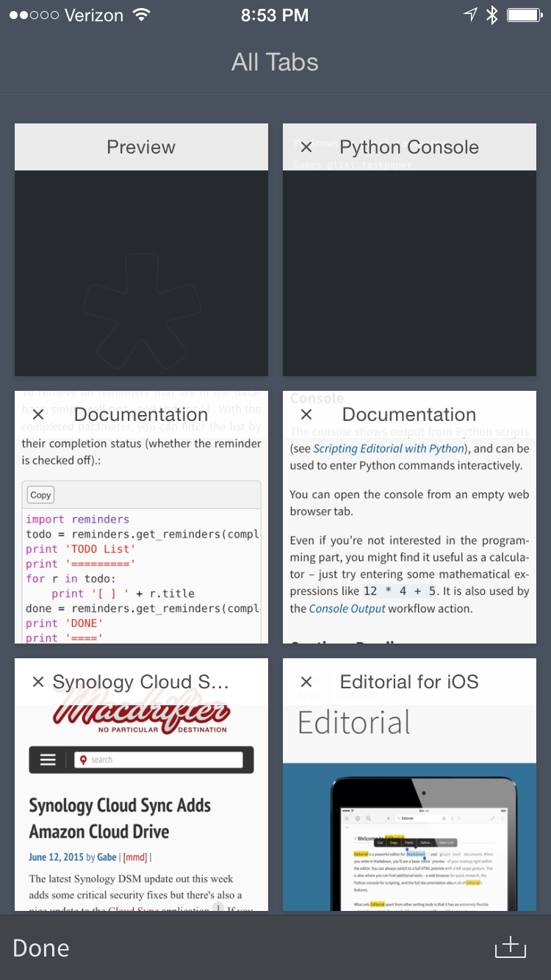Close the Python Console tab
This screenshot has height=980, width=551.
pos(306,147)
